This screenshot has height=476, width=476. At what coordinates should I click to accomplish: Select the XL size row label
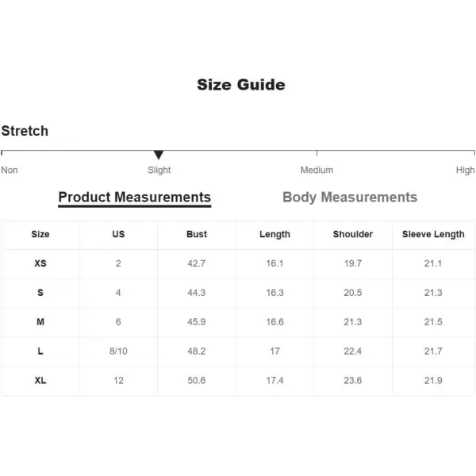click(40, 380)
